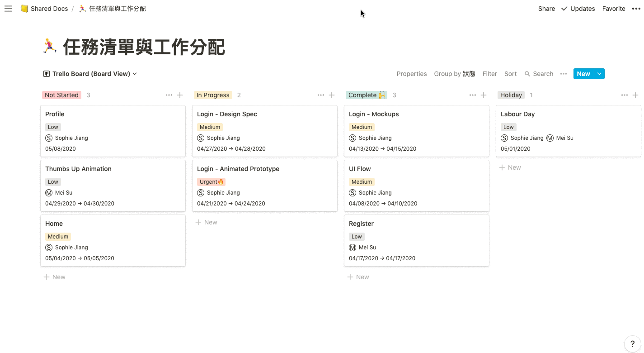Click the Medium tag on Home card

pos(58,237)
